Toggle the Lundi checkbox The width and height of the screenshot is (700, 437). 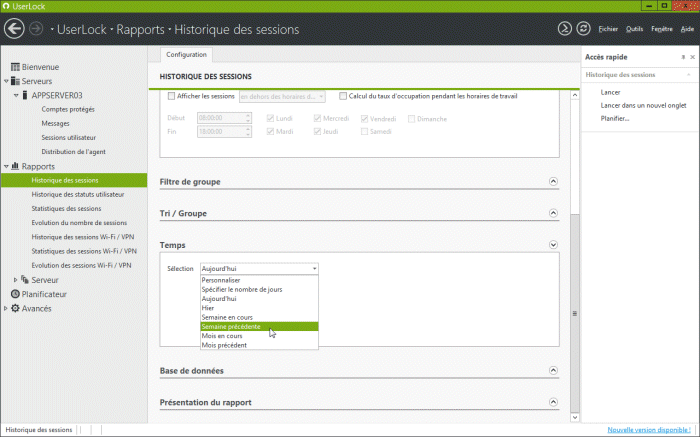[270, 118]
